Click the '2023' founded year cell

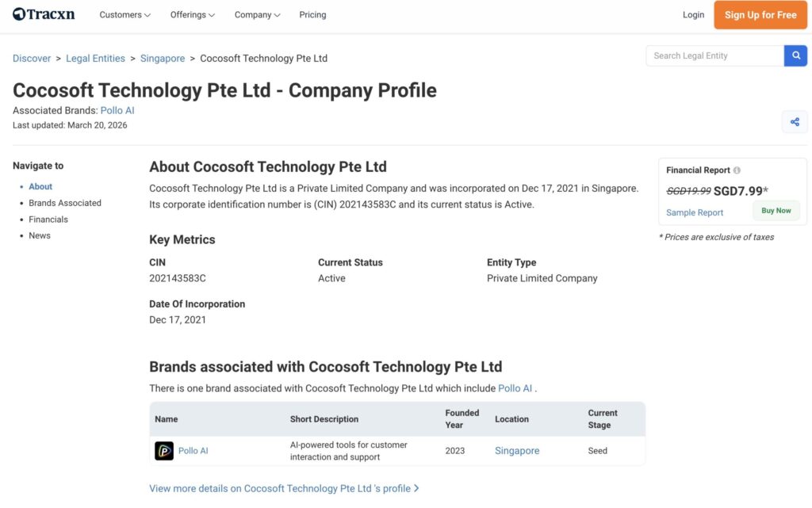(x=454, y=451)
